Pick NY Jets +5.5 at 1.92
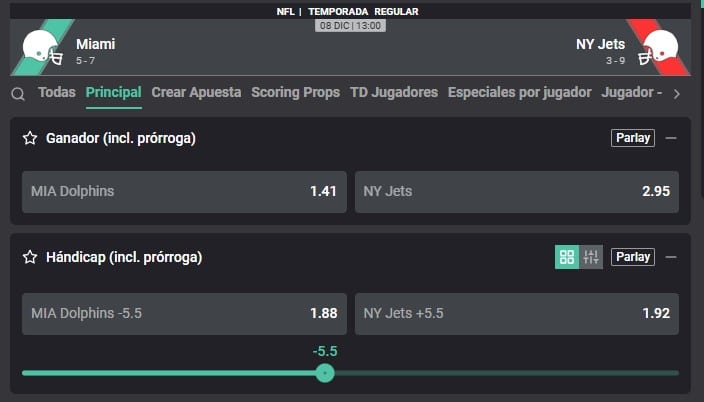The height and width of the screenshot is (402, 704). point(516,313)
